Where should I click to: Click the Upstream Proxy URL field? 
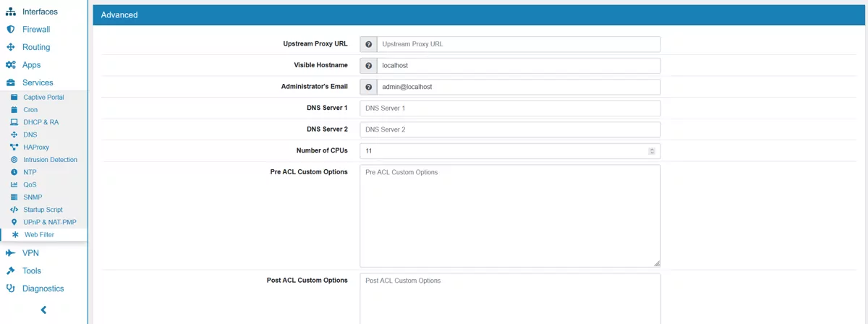[x=519, y=44]
